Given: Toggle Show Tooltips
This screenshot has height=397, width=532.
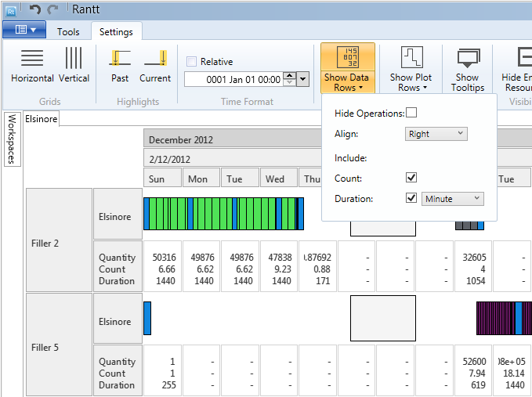Looking at the screenshot, I should 467,69.
